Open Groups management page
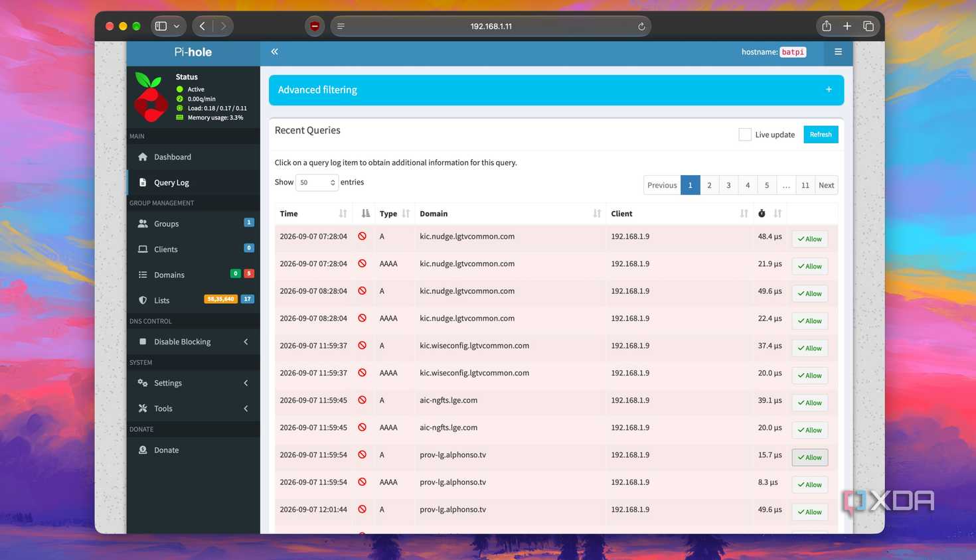The height and width of the screenshot is (560, 976). (x=193, y=224)
